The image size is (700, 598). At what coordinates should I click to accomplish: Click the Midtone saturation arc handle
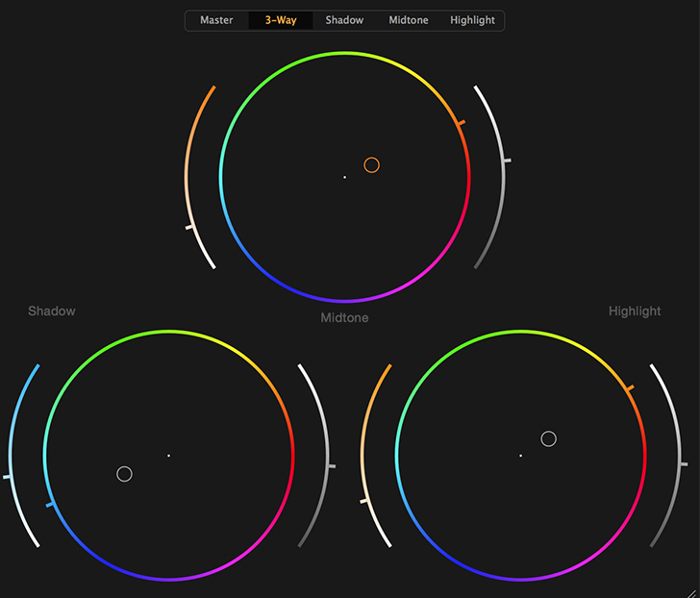pyautogui.click(x=189, y=227)
